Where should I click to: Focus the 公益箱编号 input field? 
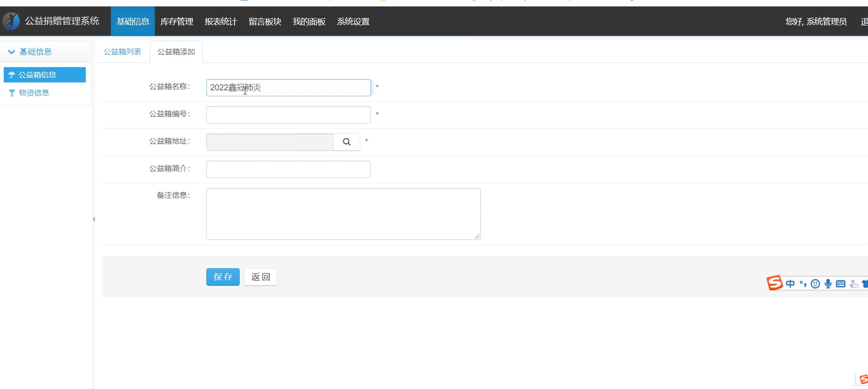point(288,115)
